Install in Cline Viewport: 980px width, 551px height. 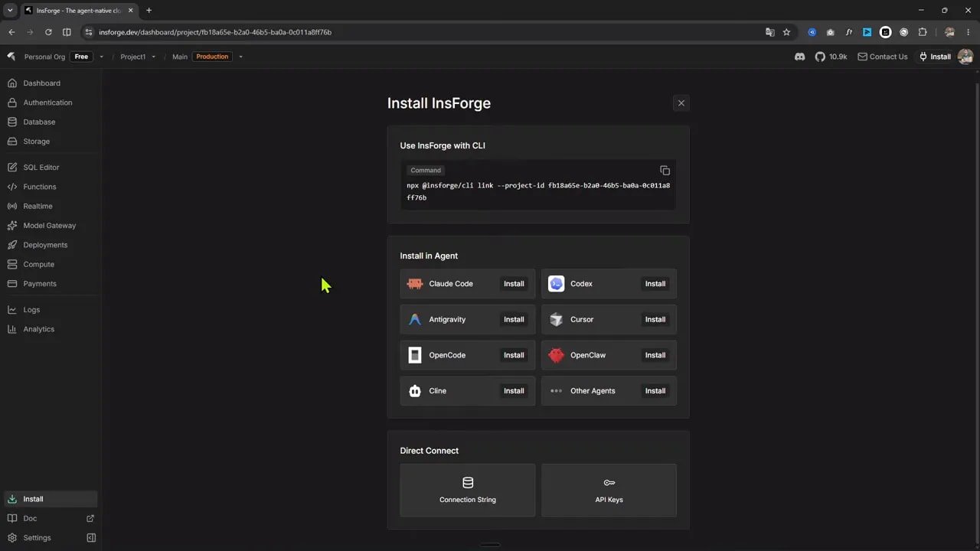[x=514, y=391]
